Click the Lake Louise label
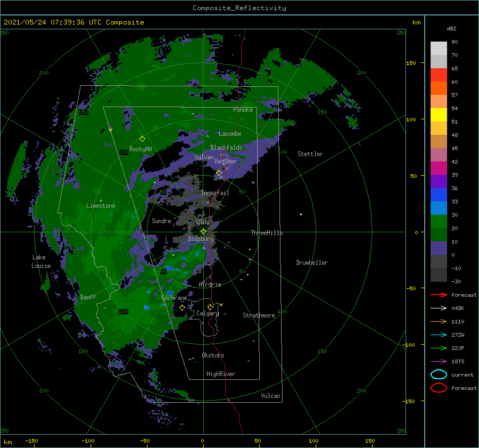This screenshot has width=479, height=448. (x=41, y=262)
